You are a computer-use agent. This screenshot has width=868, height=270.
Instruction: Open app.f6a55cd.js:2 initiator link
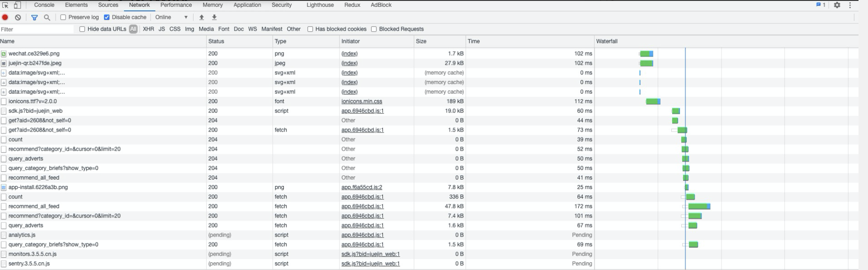point(362,187)
